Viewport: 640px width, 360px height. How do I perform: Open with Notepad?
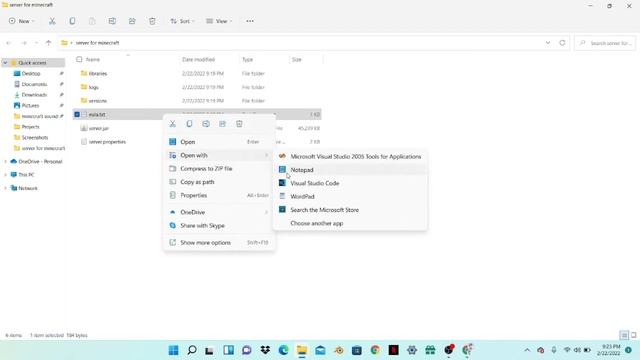(350, 170)
